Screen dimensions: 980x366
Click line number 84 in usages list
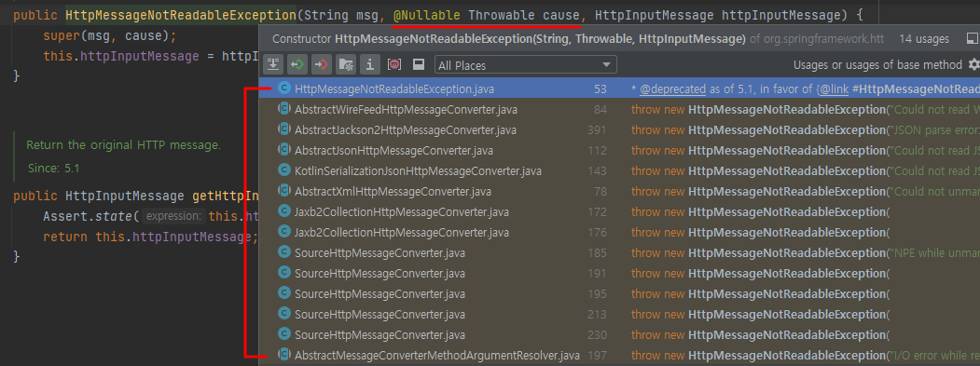600,110
